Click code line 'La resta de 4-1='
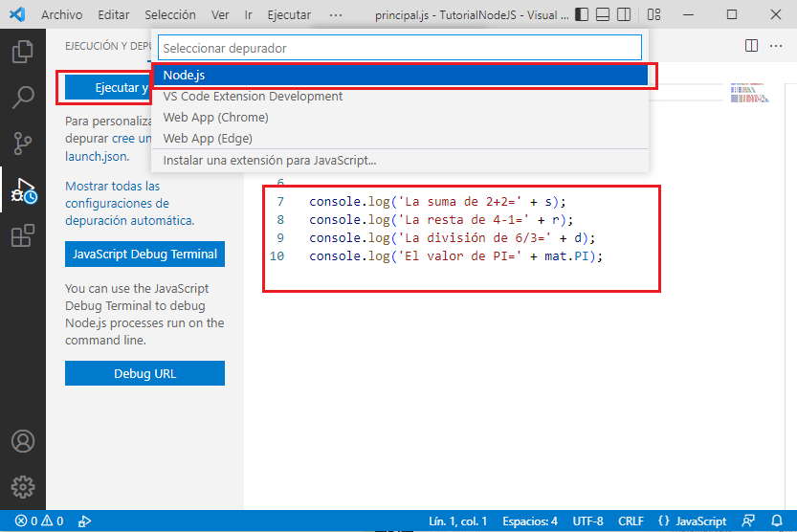This screenshot has width=797, height=532. tap(441, 220)
